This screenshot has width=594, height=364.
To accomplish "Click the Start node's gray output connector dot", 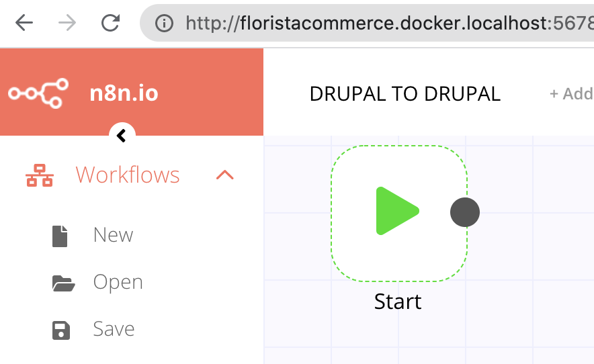I will [465, 212].
